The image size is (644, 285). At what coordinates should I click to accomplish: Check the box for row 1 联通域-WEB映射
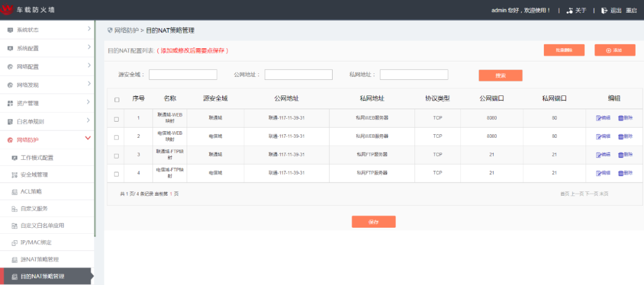coord(116,119)
